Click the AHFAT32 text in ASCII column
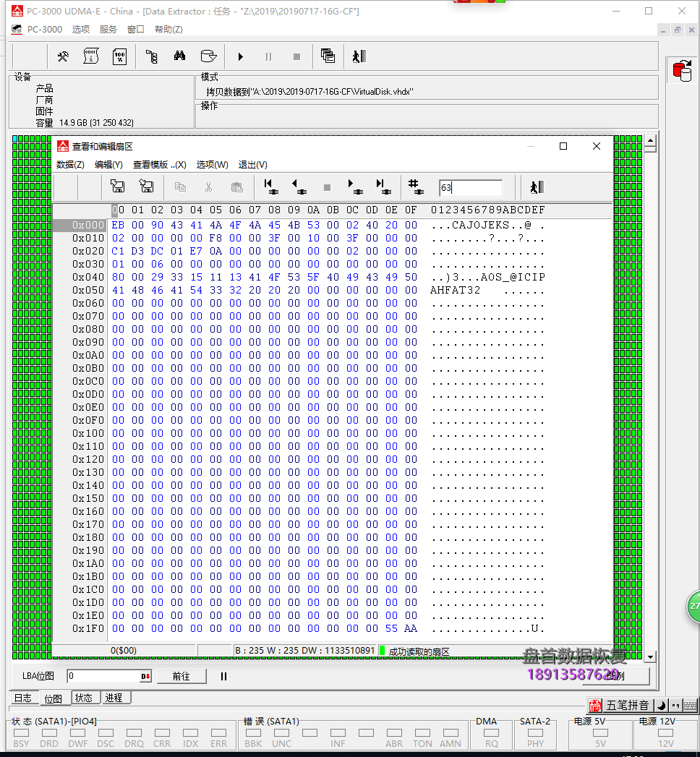700x757 pixels. (456, 290)
